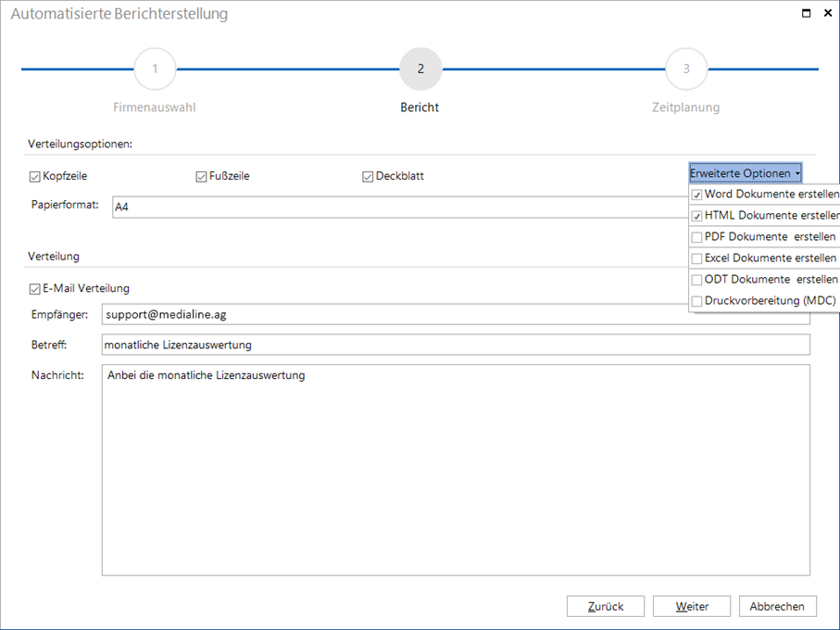
Task: Uncheck HTML Dokumente erstellen option
Action: [x=696, y=216]
